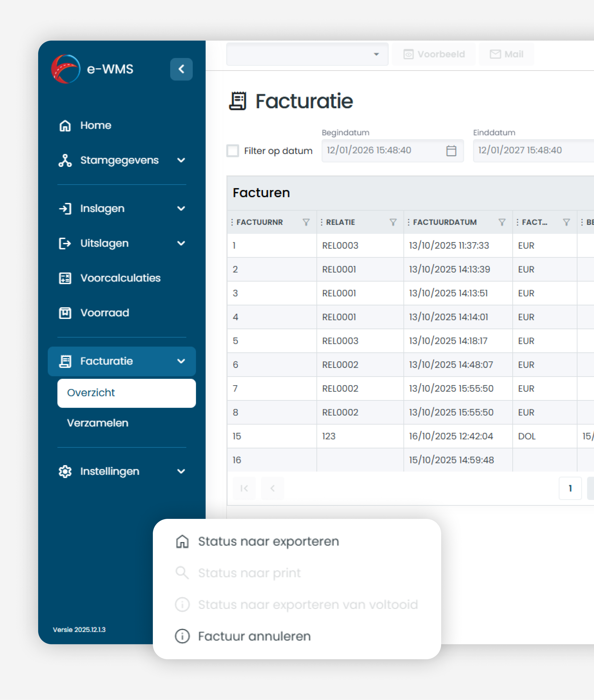Collapse the sidebar with the back arrow
Image resolution: width=594 pixels, height=700 pixels.
(x=181, y=69)
